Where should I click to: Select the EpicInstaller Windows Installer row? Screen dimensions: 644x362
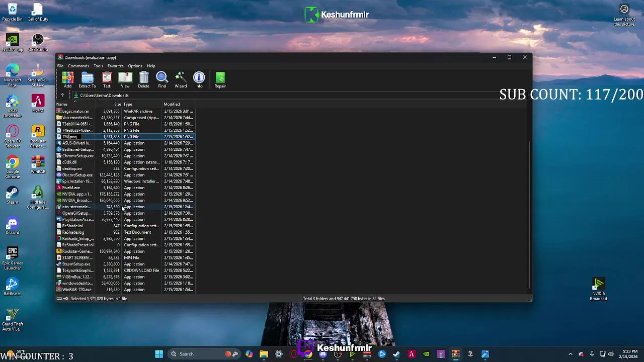(125, 182)
